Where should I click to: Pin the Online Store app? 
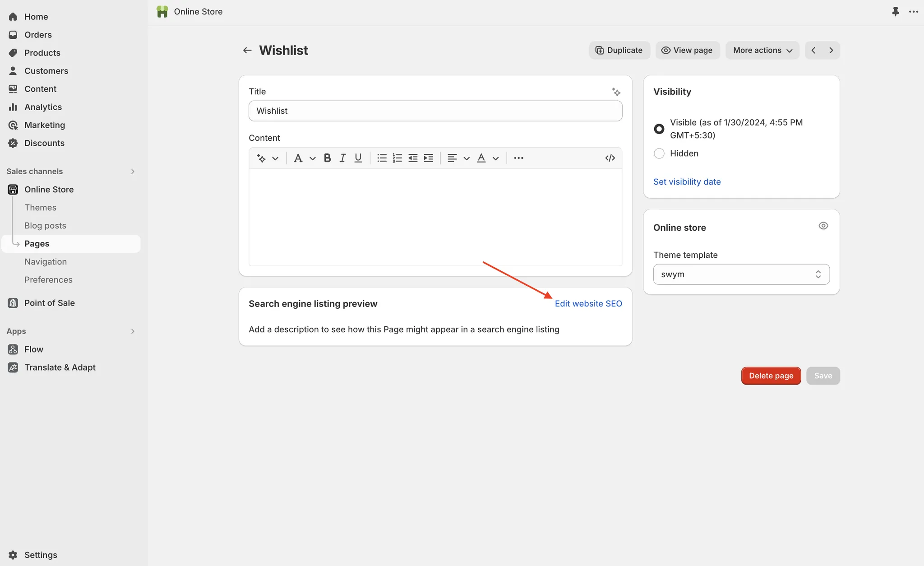896,12
